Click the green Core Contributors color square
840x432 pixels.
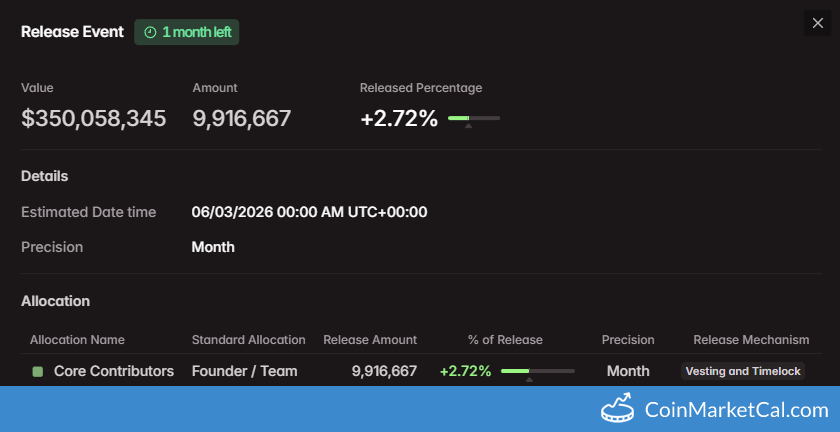[x=38, y=371]
